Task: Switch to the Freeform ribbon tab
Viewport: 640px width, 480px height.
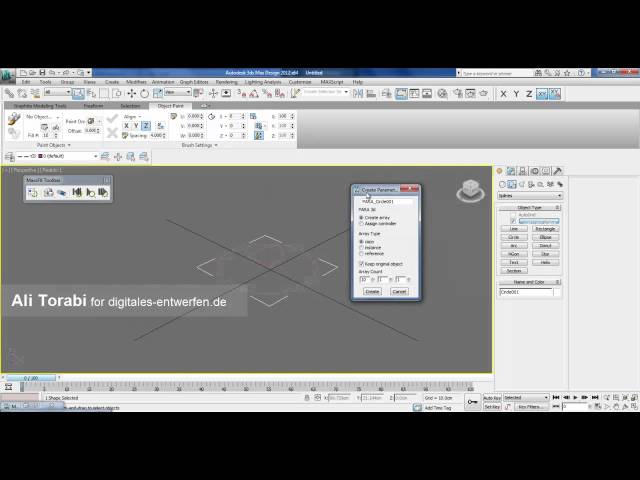Action: tap(93, 106)
